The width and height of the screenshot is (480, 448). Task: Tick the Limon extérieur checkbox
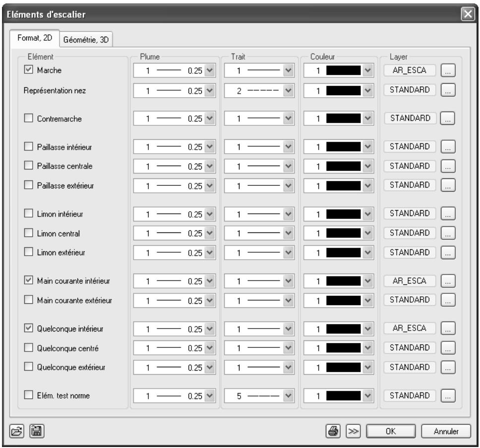pyautogui.click(x=28, y=252)
